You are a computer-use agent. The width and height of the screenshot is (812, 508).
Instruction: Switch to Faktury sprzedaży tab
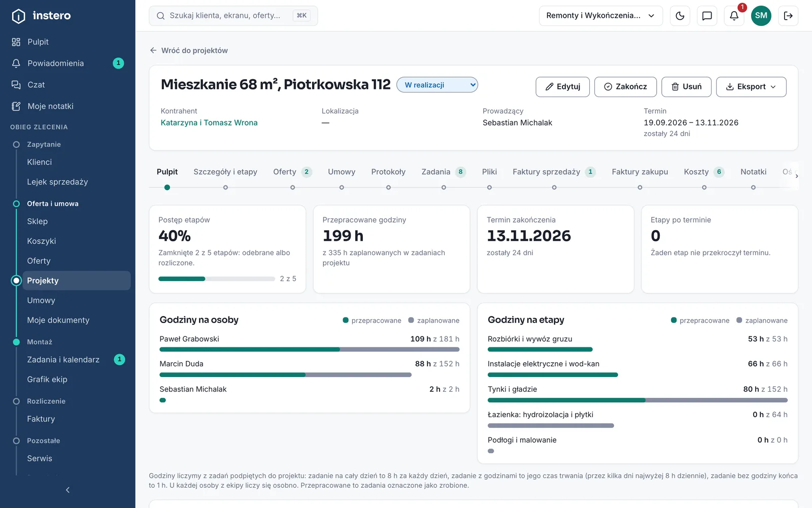pos(554,172)
